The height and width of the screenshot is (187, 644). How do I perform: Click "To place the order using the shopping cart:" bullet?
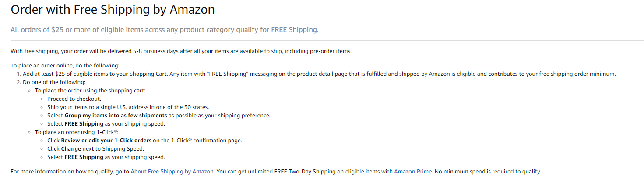(x=90, y=91)
